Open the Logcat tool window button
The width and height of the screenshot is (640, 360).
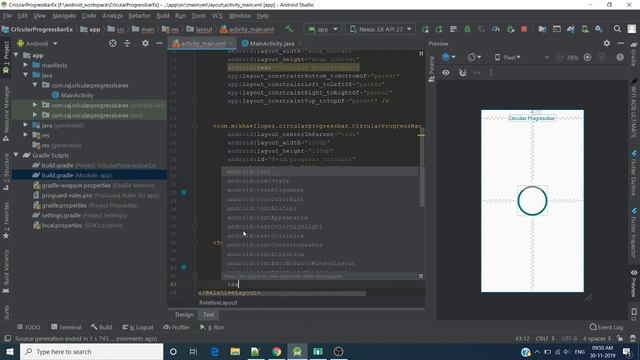coord(138,327)
